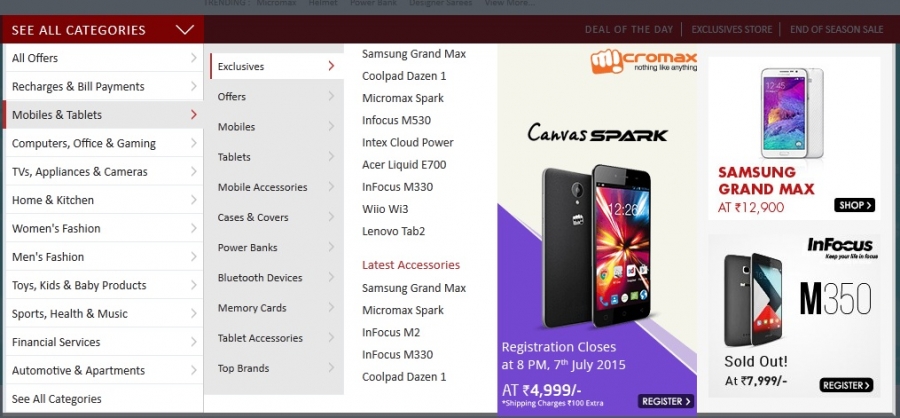Expand the Top Brands chevron

[x=331, y=368]
